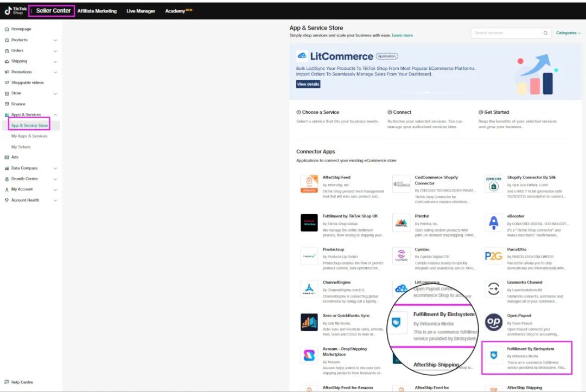586x392 pixels.
Task: Click the LitCommerce cloud icon in banner
Action: (302, 56)
